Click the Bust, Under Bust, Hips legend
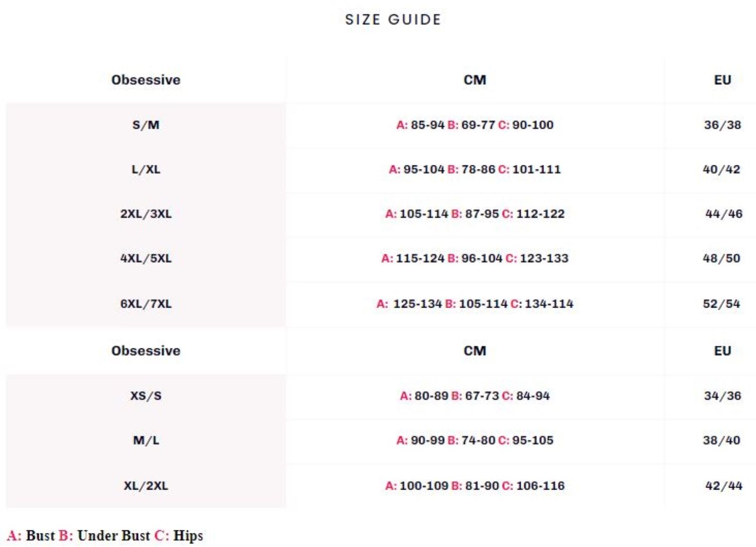The image size is (756, 547). click(x=105, y=535)
